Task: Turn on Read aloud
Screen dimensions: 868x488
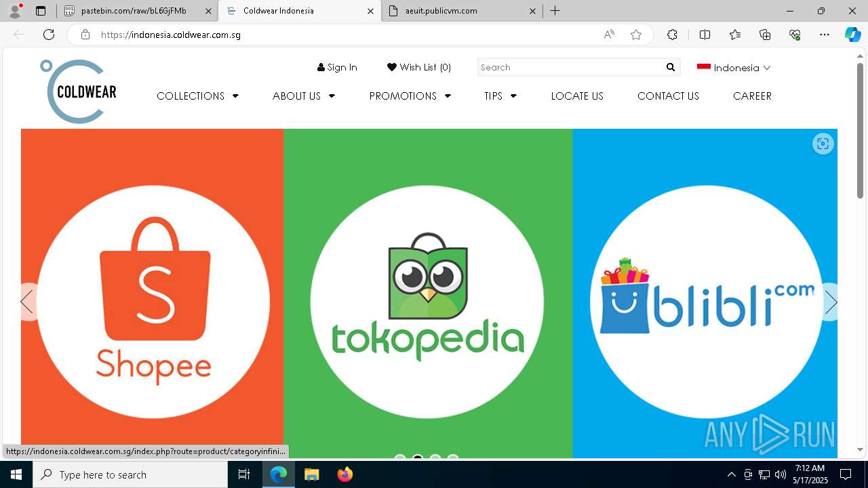Action: (609, 35)
